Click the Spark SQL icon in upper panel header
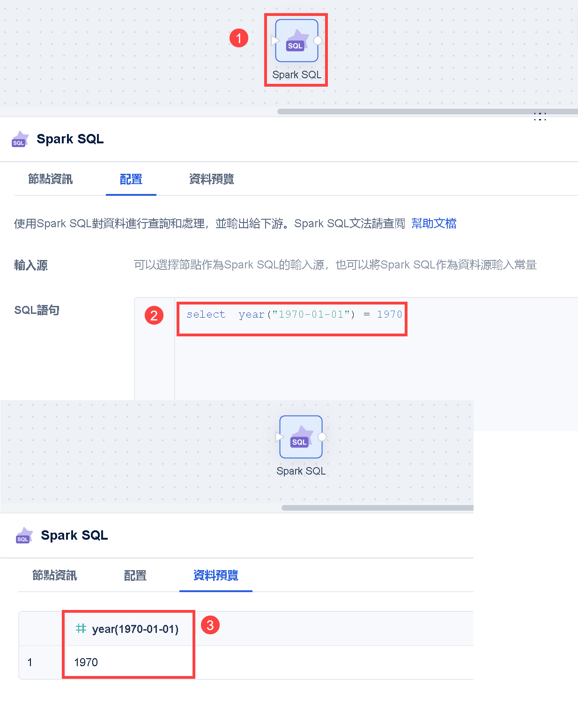 [x=20, y=139]
